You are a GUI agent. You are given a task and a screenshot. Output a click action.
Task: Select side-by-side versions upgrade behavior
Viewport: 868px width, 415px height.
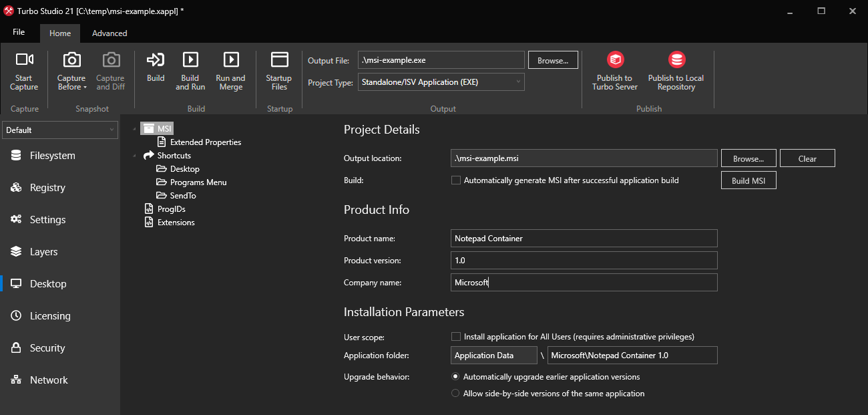(455, 393)
